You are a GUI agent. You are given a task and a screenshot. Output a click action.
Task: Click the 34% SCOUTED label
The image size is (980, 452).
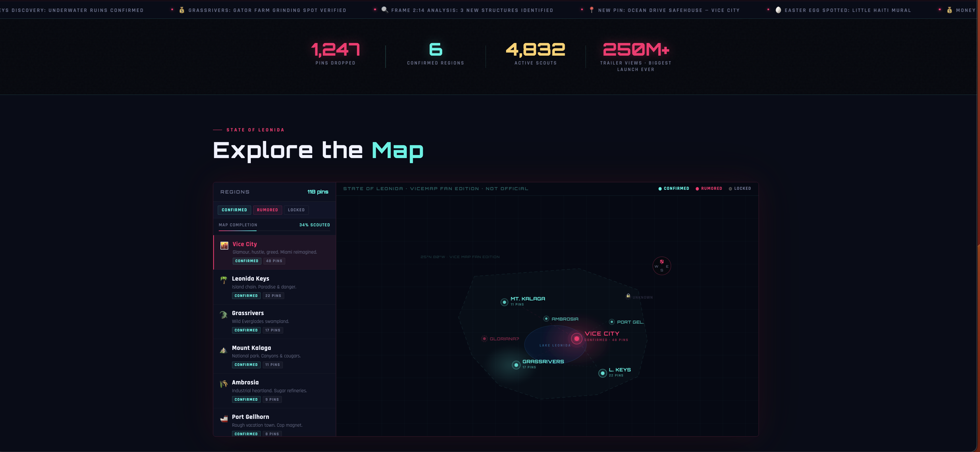pyautogui.click(x=315, y=225)
